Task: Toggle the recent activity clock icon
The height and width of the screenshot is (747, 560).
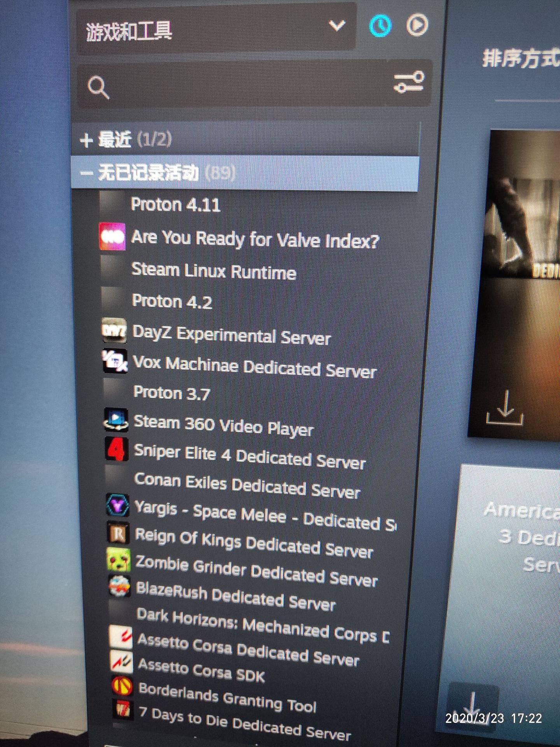Action: coord(380,26)
